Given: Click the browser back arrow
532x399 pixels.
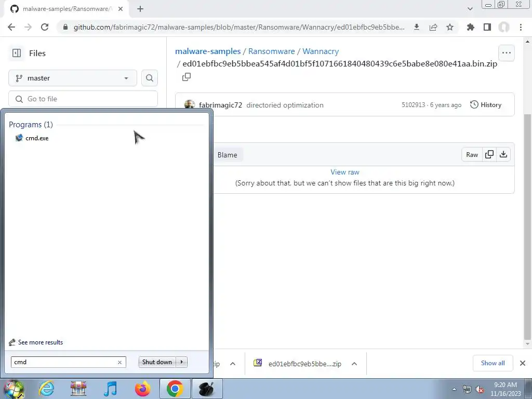Looking at the screenshot, I should click(x=11, y=27).
